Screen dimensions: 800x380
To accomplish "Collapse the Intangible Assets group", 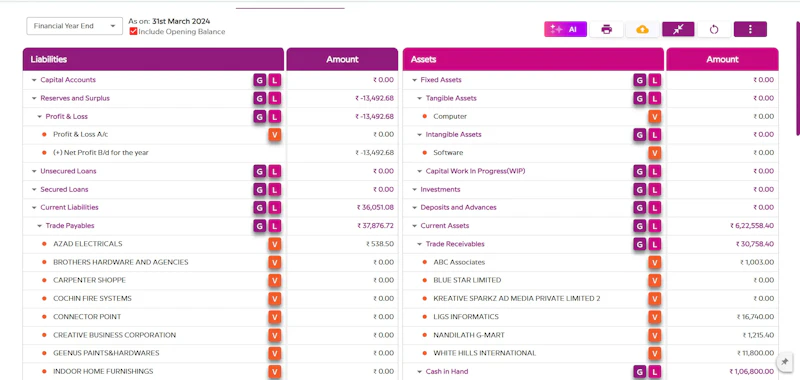I will point(419,135).
